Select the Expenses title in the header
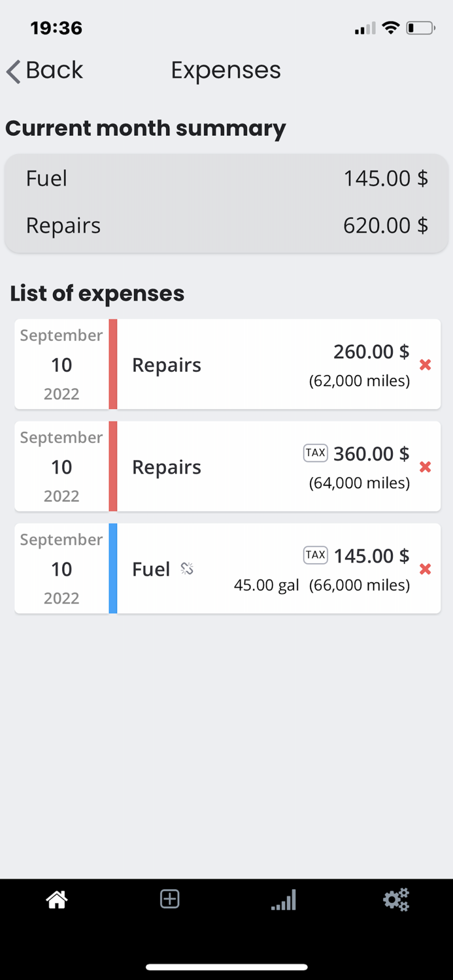 coord(226,70)
